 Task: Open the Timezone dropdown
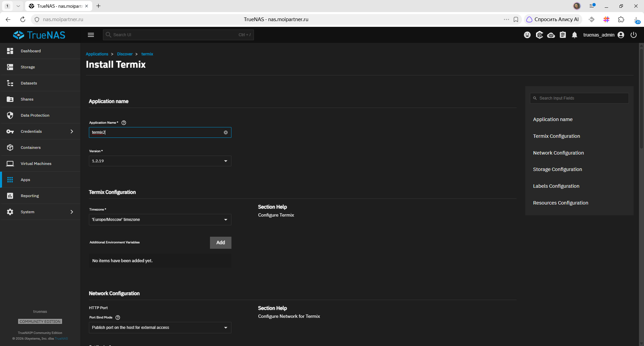[160, 220]
